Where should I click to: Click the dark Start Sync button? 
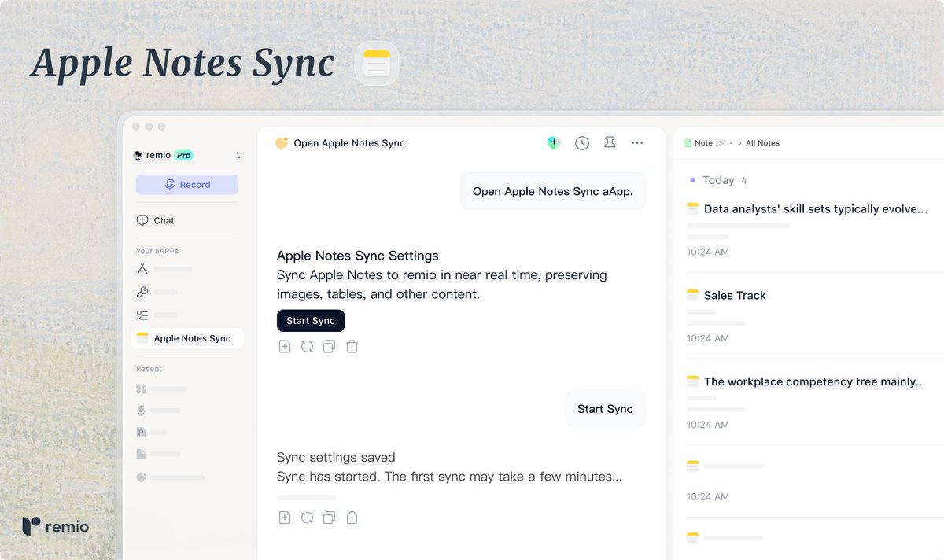coord(311,321)
